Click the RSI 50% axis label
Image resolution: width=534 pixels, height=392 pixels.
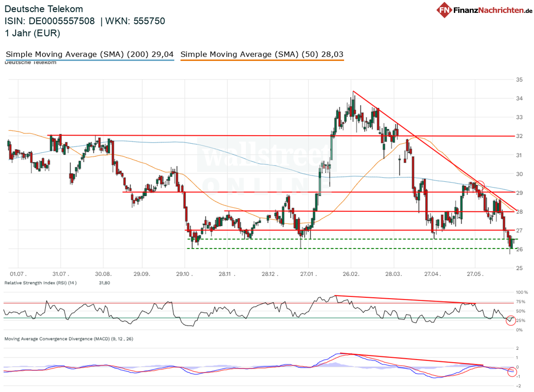pos(521,311)
